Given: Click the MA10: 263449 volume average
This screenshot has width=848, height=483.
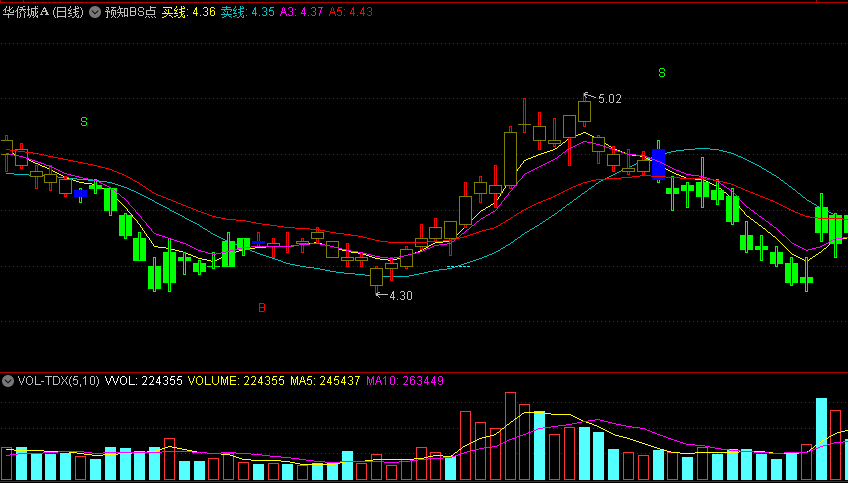Looking at the screenshot, I should (x=405, y=381).
